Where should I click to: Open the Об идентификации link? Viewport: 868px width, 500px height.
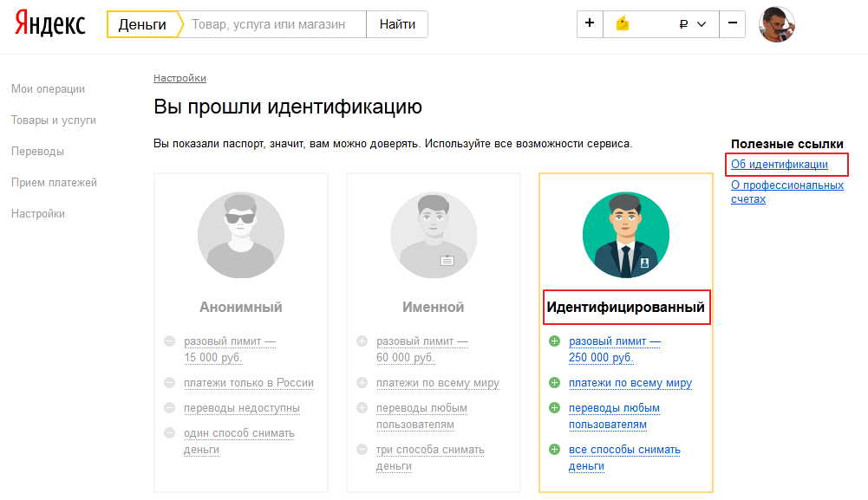point(779,164)
